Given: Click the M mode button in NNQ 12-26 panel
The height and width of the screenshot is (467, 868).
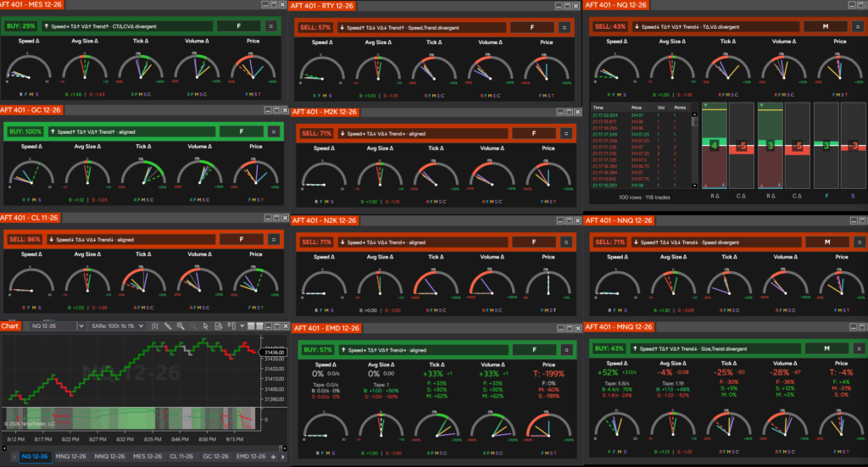Looking at the screenshot, I should pos(827,242).
